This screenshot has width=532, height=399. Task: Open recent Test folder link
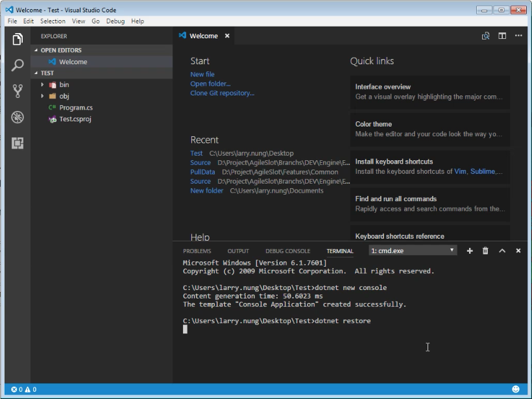click(197, 153)
